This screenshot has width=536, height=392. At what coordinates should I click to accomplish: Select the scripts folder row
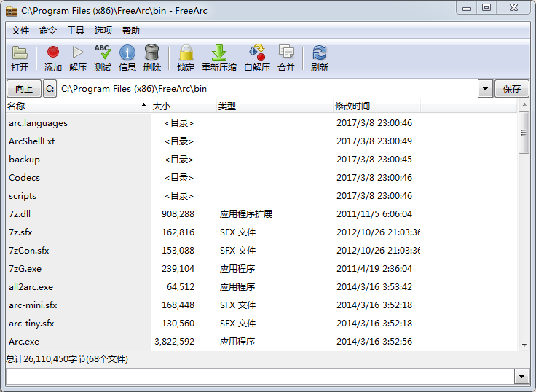261,196
